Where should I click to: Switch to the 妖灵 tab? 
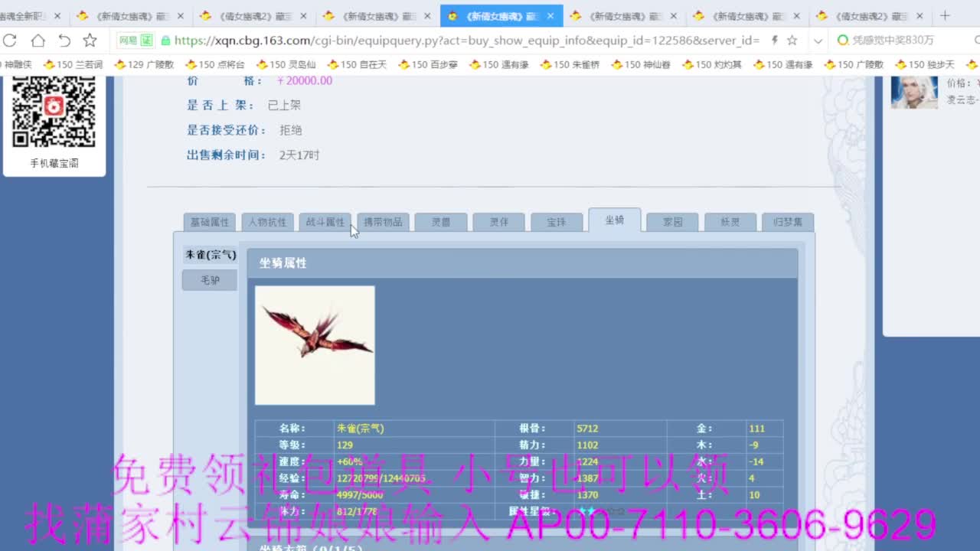[730, 222]
